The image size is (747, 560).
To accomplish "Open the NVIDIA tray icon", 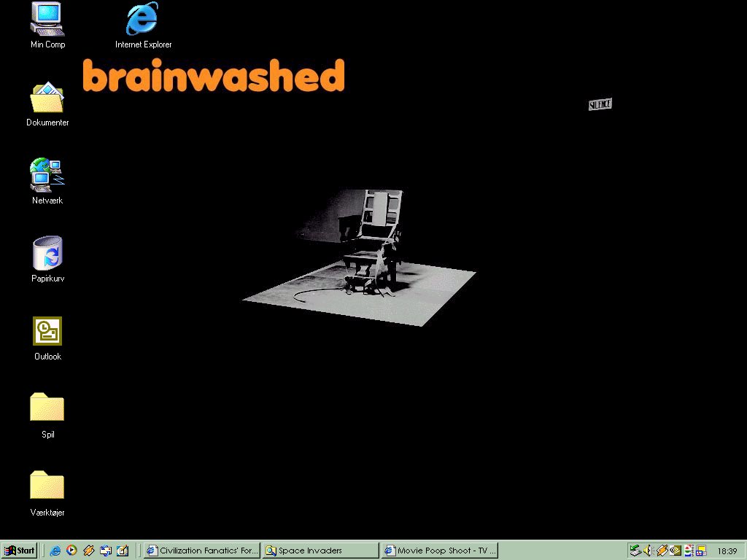I will click(675, 551).
